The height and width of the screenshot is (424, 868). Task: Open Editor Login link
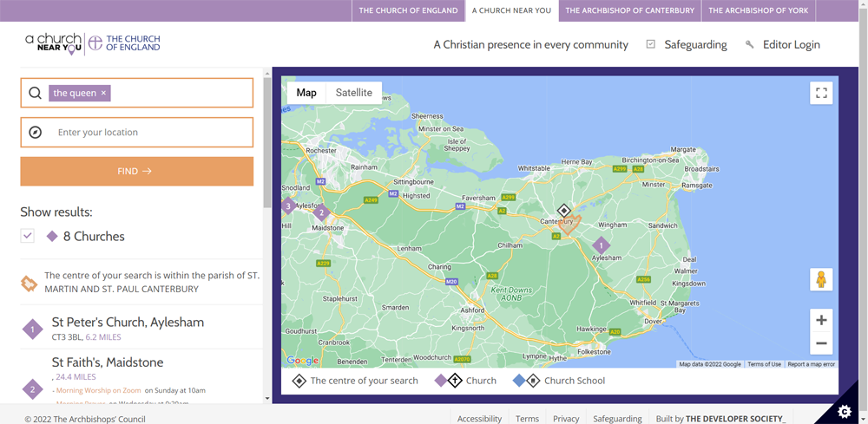[x=792, y=45]
